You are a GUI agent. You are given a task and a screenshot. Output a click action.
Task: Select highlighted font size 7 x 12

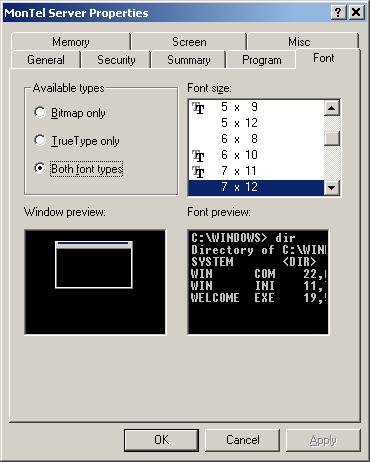tap(256, 187)
